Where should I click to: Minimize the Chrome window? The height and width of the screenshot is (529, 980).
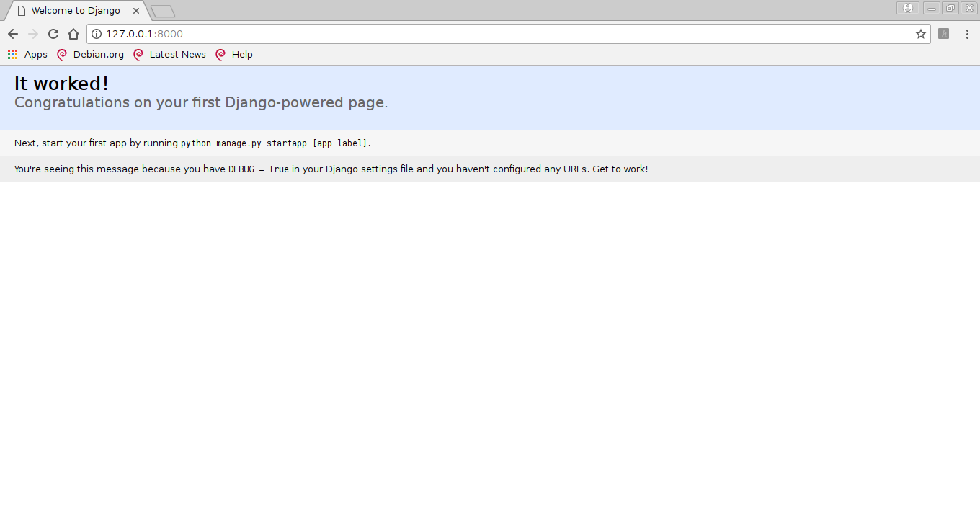click(932, 8)
